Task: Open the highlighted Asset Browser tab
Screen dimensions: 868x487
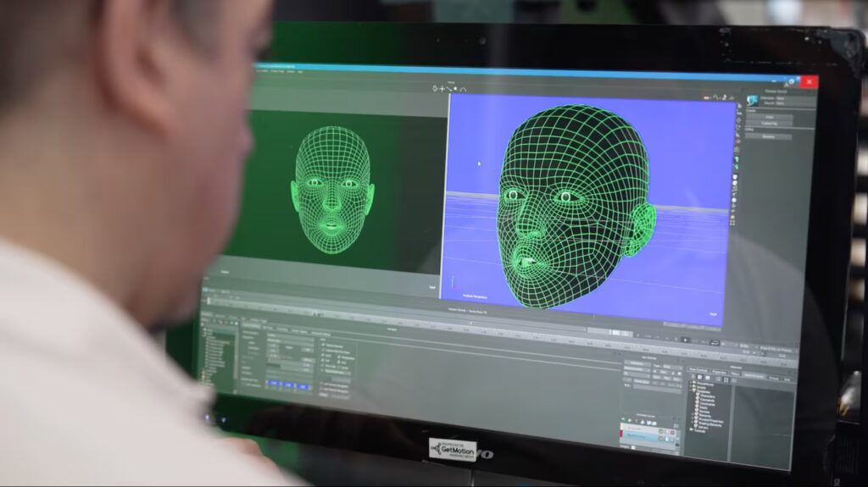Action: [x=754, y=376]
